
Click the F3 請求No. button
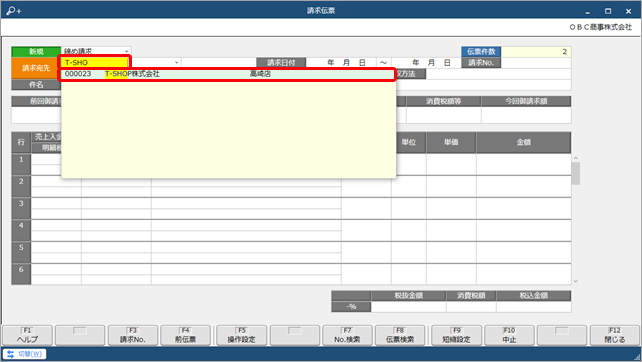(133, 335)
